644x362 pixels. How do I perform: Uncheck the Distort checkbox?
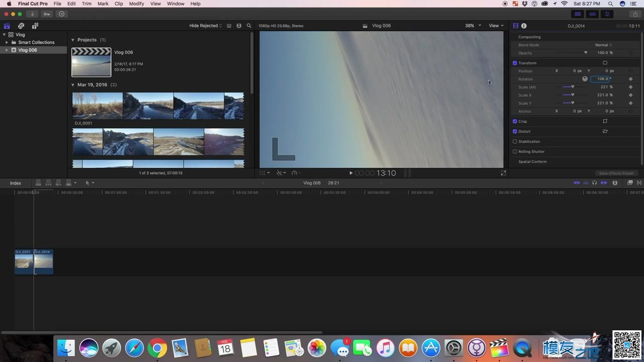[x=515, y=131]
